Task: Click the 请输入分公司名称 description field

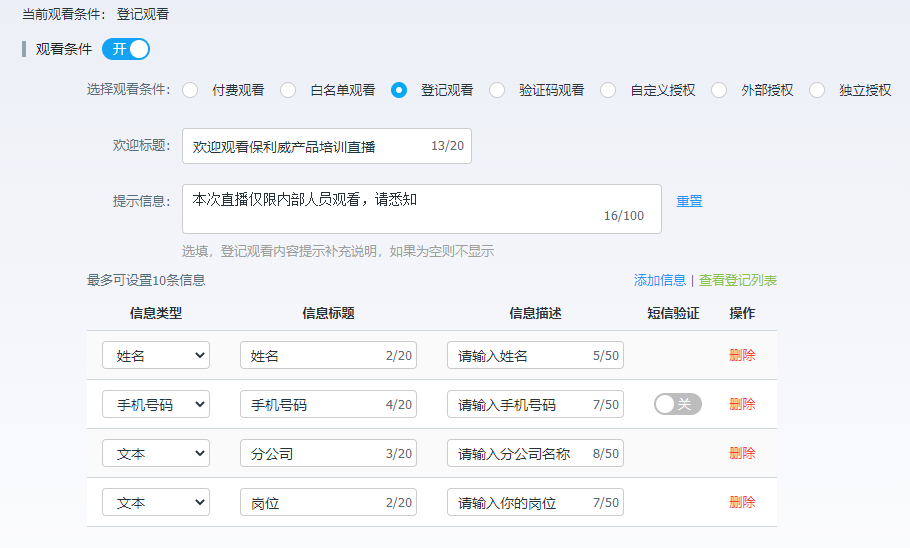Action: (518, 453)
